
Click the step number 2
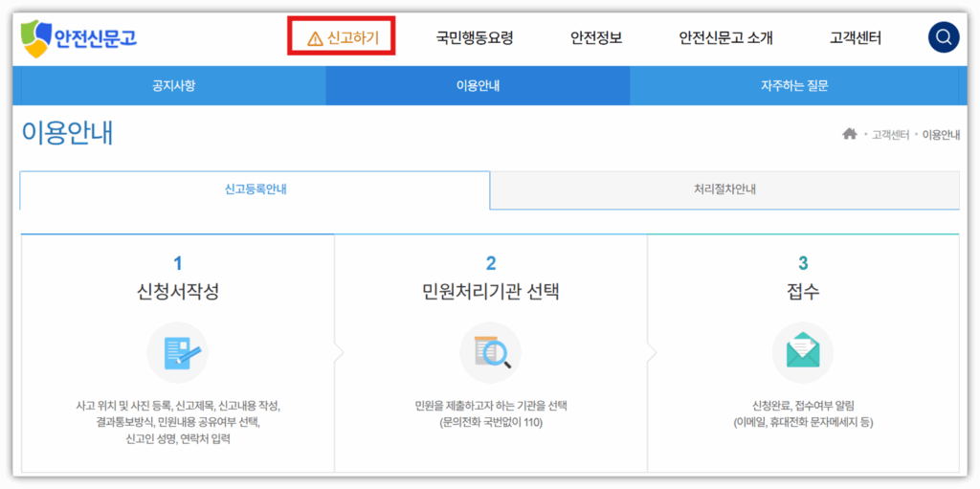point(491,263)
